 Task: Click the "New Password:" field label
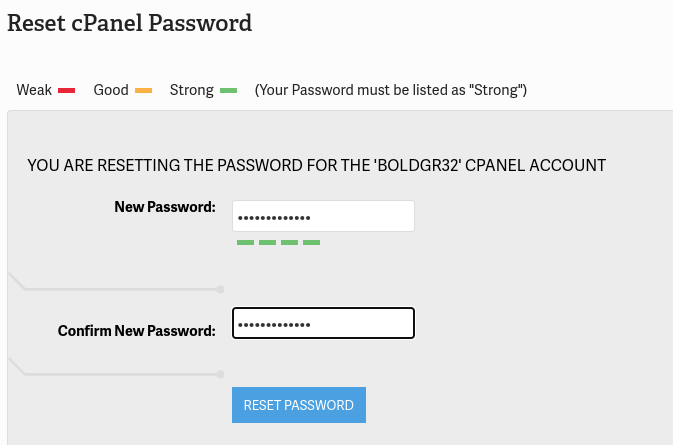pyautogui.click(x=165, y=207)
